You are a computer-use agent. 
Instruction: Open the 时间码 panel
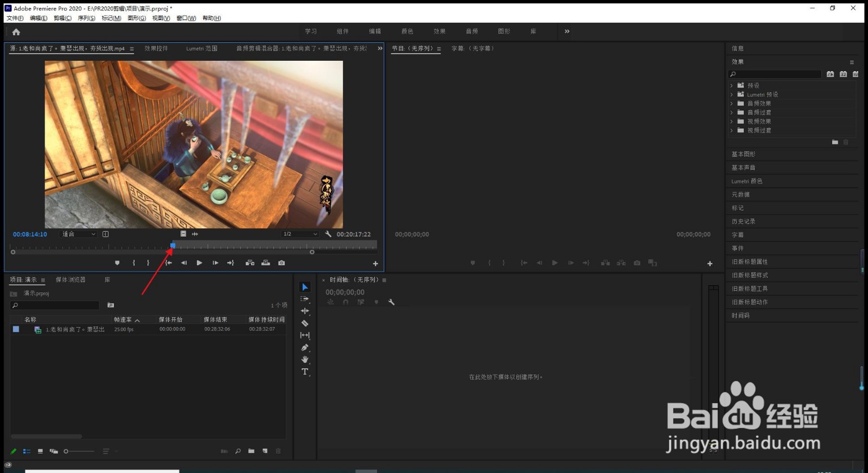click(x=741, y=315)
